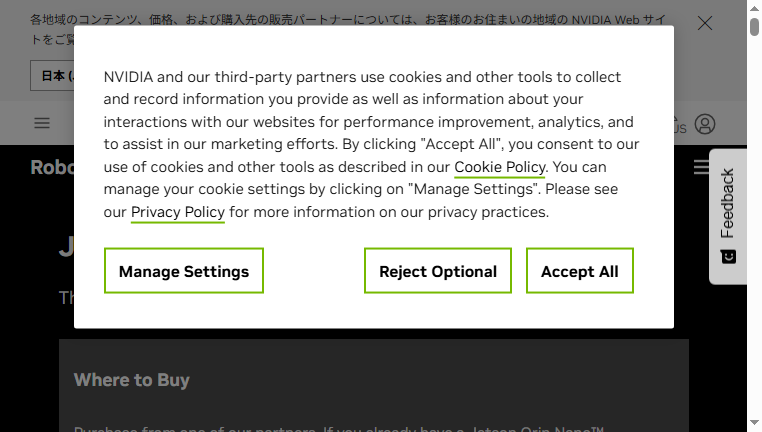Image resolution: width=762 pixels, height=432 pixels.
Task: Click the Manage Settings button
Action: click(184, 271)
